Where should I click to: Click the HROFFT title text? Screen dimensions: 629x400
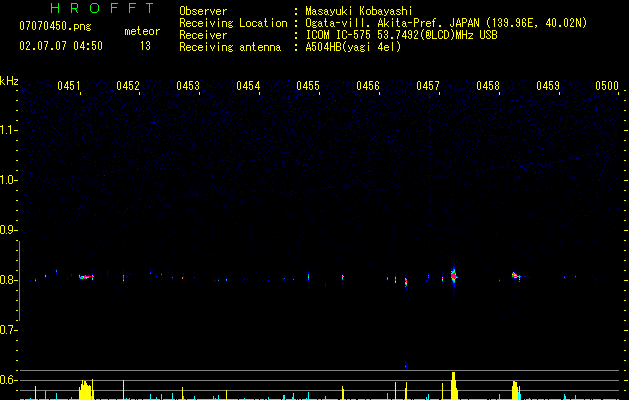103,8
